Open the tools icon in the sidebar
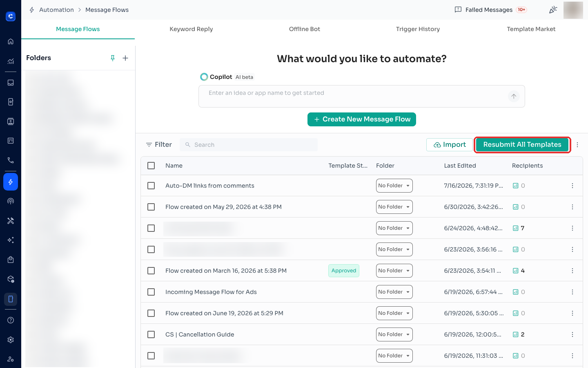 (11, 221)
